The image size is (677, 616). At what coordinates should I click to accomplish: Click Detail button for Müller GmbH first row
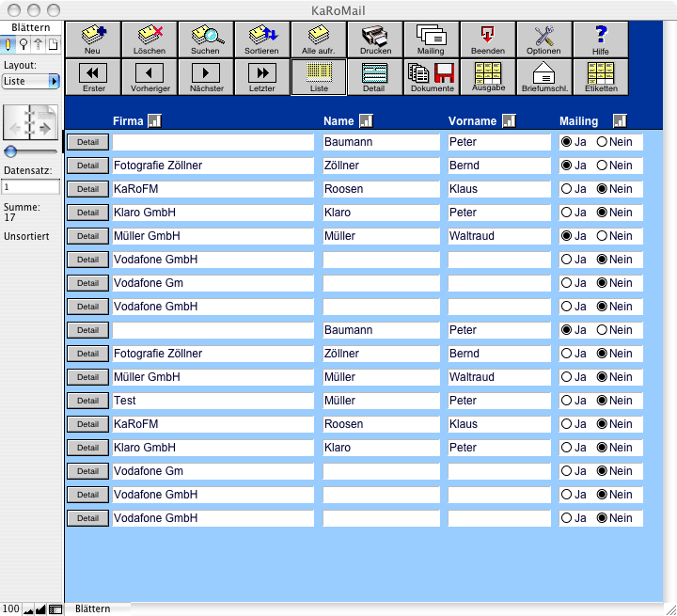[x=87, y=236]
